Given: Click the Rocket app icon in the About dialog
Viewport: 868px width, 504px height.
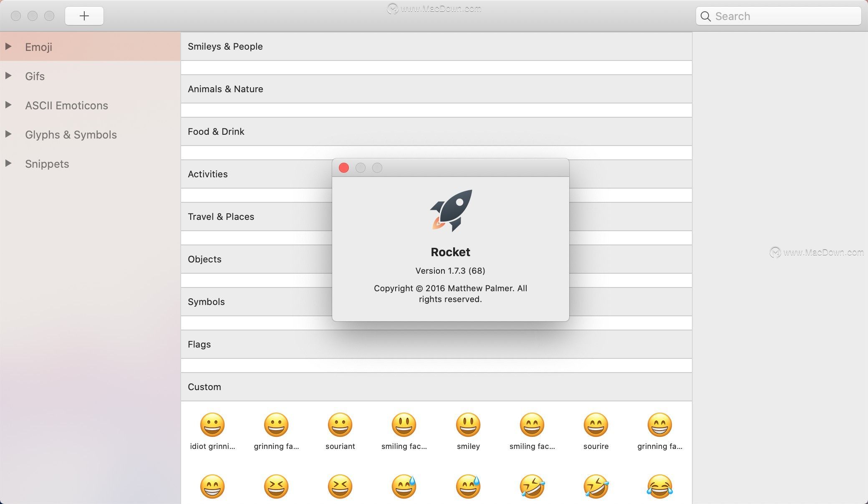Looking at the screenshot, I should (x=451, y=211).
